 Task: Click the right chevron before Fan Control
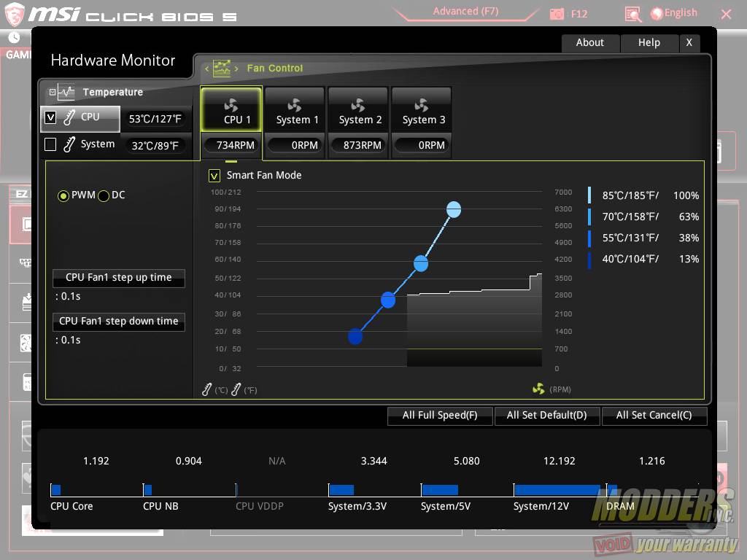[x=236, y=69]
